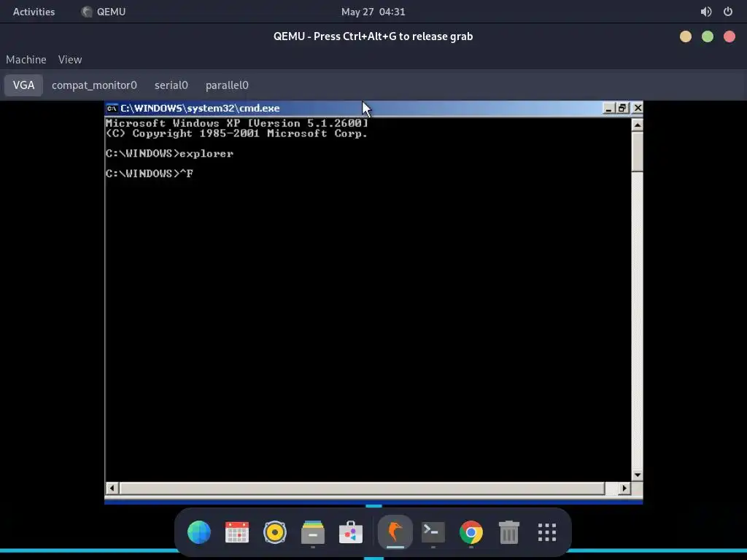Open the clock and calendar at May 27 04:31
This screenshot has width=747, height=560.
click(x=373, y=12)
